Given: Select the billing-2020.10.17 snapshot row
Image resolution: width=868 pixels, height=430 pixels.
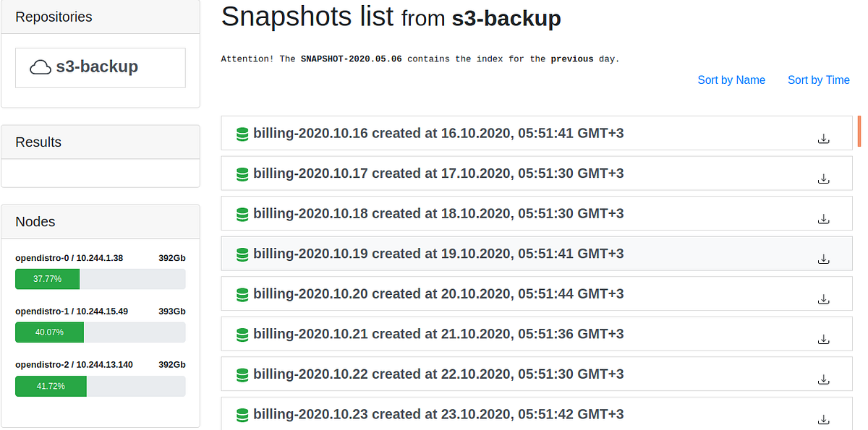Looking at the screenshot, I should pyautogui.click(x=506, y=173).
